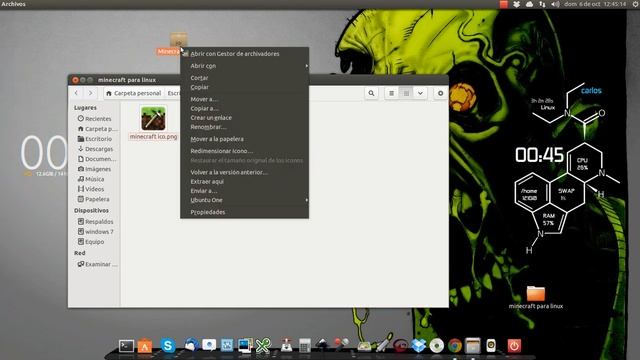
Task: Click the network connections indicator
Action: click(542, 4)
